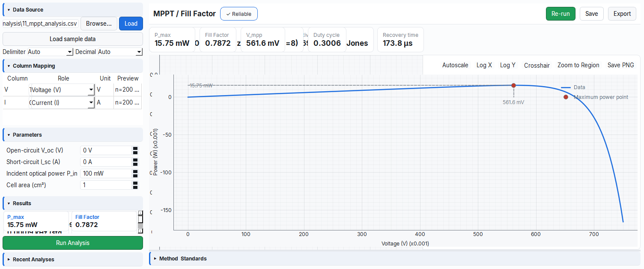The height and width of the screenshot is (269, 644).
Task: Click the 15.75 mW annotation on chart
Action: (201, 86)
